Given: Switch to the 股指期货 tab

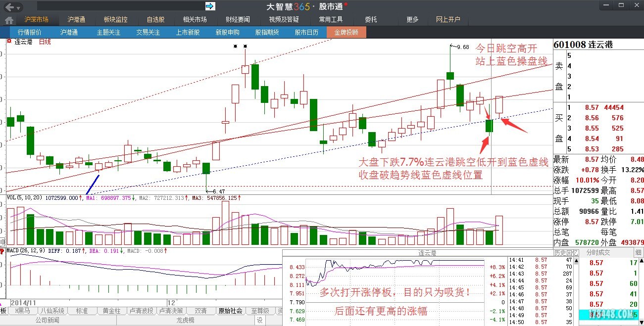Looking at the screenshot, I should 267,32.
